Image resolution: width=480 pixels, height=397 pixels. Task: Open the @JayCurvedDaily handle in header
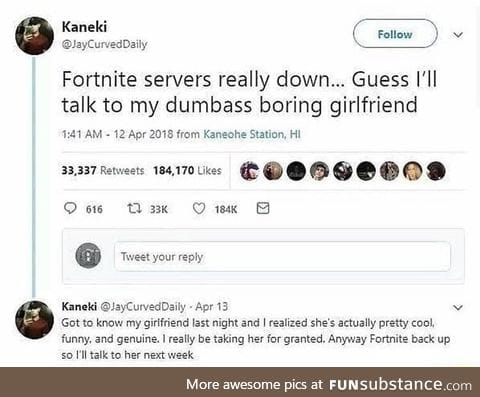pos(105,44)
